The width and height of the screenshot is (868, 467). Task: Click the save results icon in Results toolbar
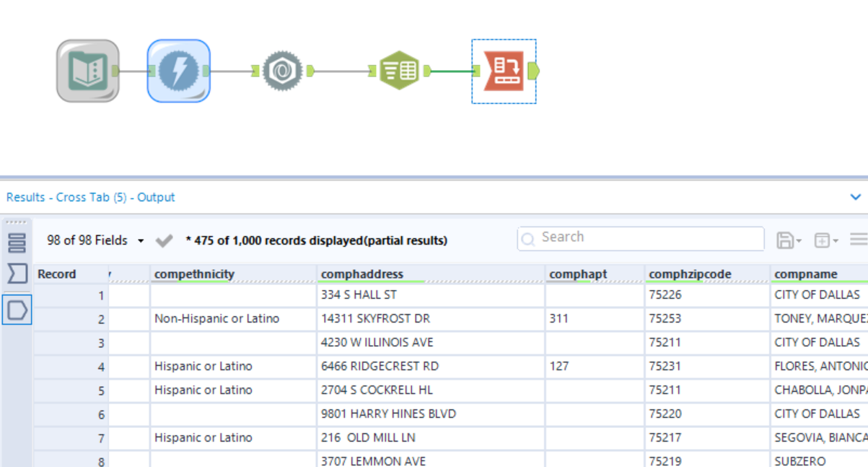tap(786, 239)
